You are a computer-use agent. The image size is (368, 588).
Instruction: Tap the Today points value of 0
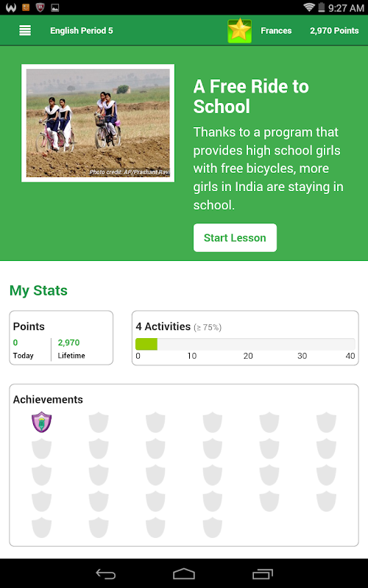pos(15,343)
